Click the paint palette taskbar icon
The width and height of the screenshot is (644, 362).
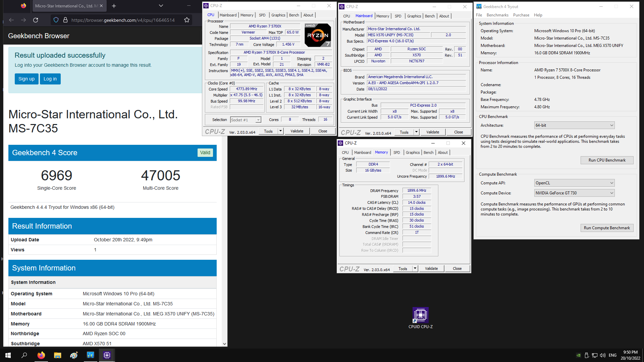(x=74, y=355)
